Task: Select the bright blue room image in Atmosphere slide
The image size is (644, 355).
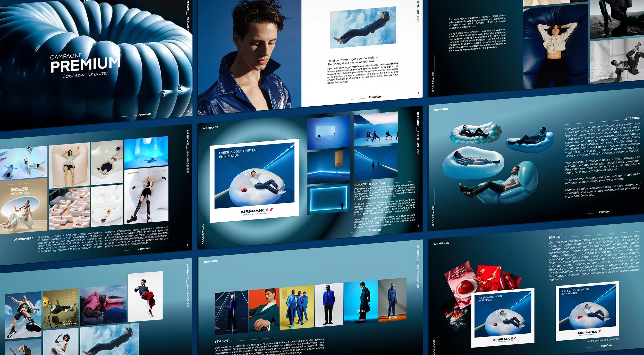Action: 146,152
